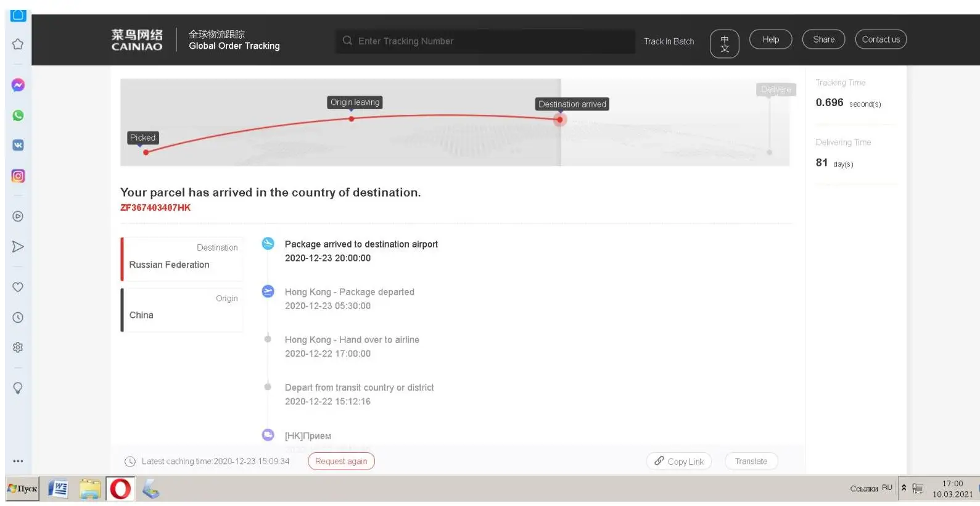The width and height of the screenshot is (980, 506).
Task: Click the Delivering Time 81 days value
Action: click(834, 163)
